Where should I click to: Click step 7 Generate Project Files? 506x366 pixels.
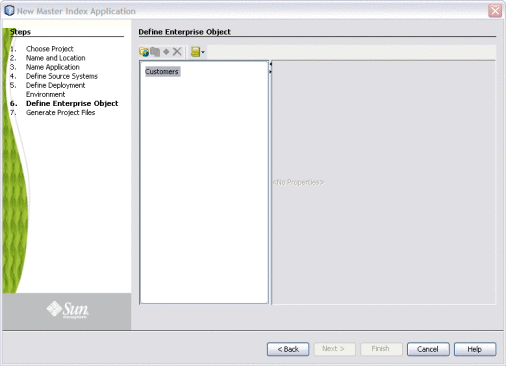point(60,113)
